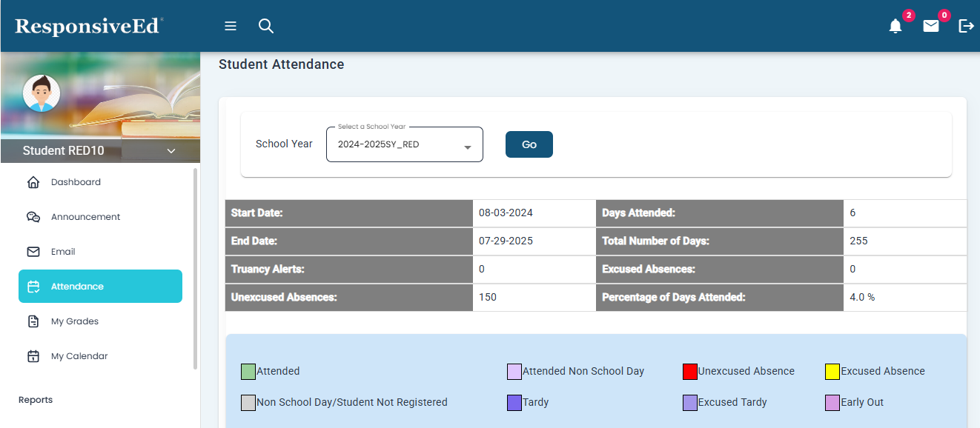Open the Select a School Year dropdown

click(x=404, y=144)
